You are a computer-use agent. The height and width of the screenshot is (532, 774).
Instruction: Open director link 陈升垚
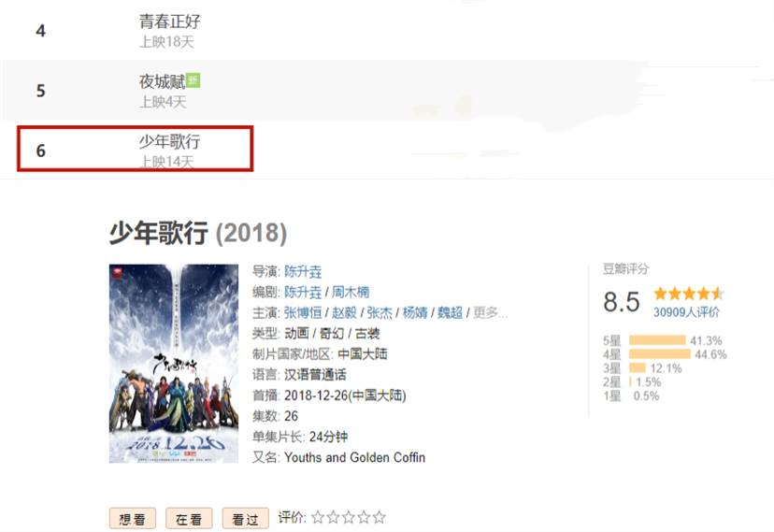point(303,271)
